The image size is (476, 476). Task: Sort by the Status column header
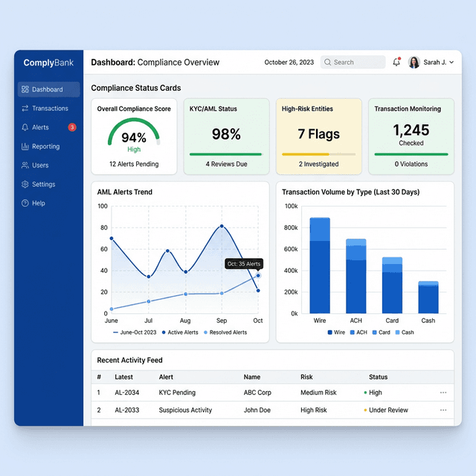[379, 377]
